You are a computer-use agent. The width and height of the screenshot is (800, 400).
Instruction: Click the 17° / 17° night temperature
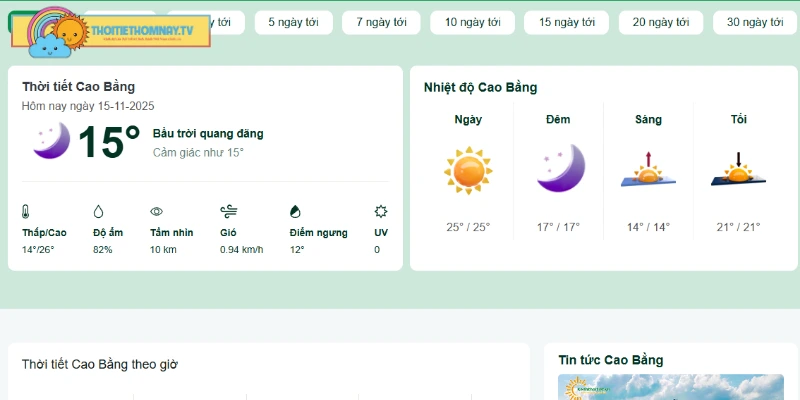[558, 227]
